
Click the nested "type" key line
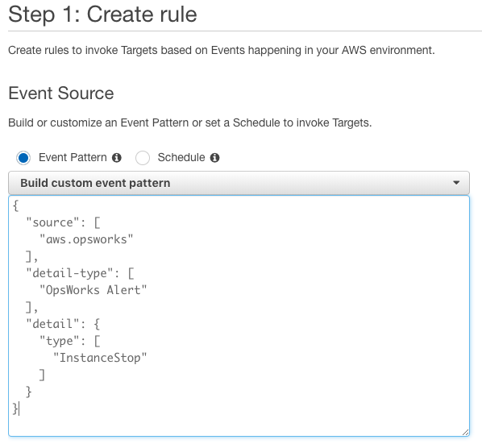click(x=70, y=341)
